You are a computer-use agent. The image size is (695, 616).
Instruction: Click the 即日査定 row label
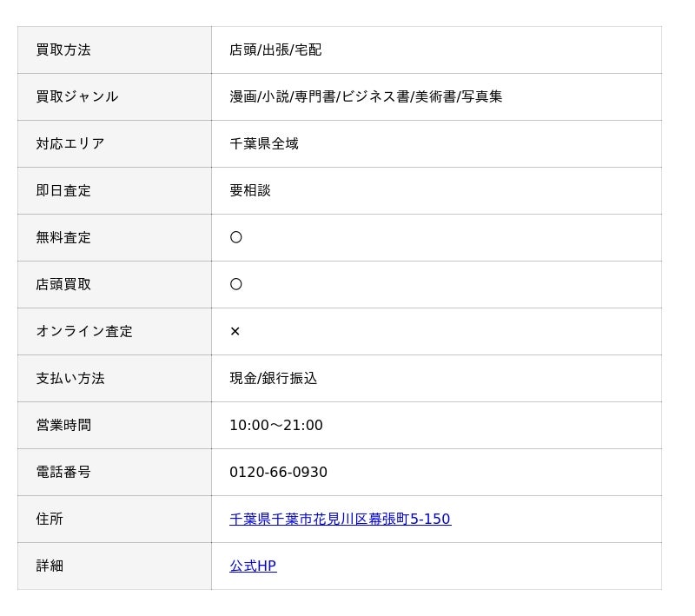coord(63,190)
